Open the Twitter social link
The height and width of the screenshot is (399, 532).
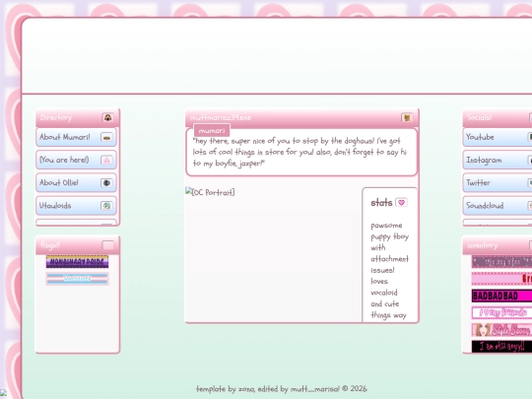point(498,182)
